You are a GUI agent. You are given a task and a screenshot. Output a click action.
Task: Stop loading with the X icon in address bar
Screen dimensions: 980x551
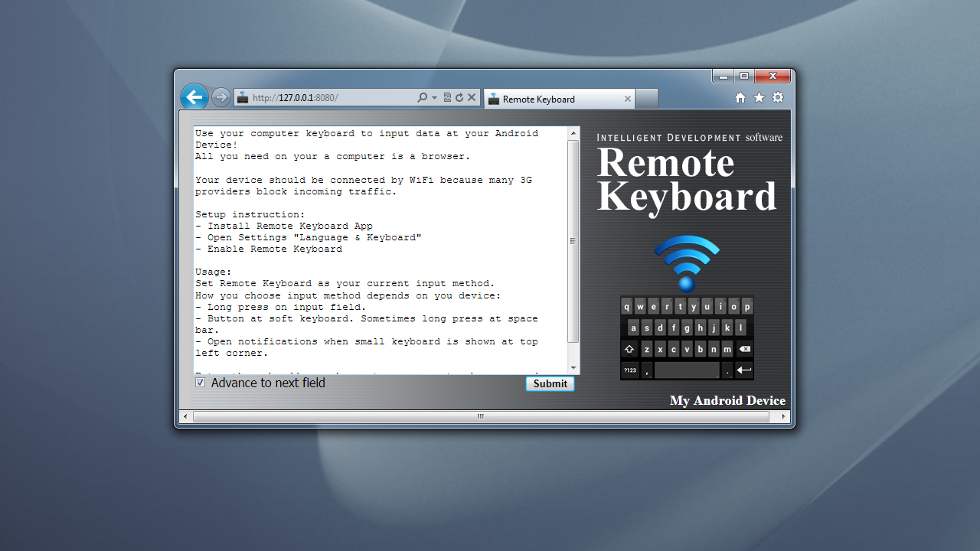(472, 98)
